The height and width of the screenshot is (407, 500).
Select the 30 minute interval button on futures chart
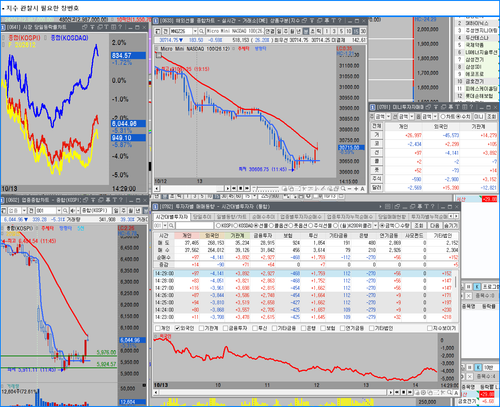[363, 31]
